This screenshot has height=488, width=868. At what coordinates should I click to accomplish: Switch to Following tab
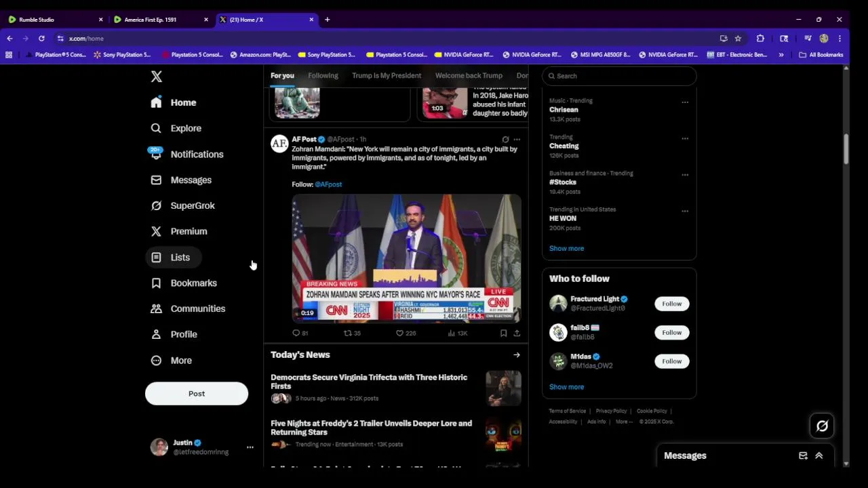click(x=323, y=75)
